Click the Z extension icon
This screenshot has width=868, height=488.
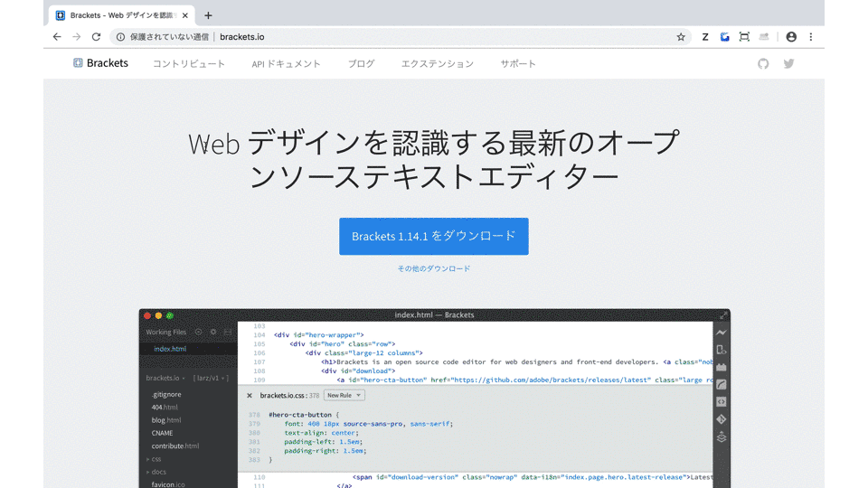click(704, 37)
